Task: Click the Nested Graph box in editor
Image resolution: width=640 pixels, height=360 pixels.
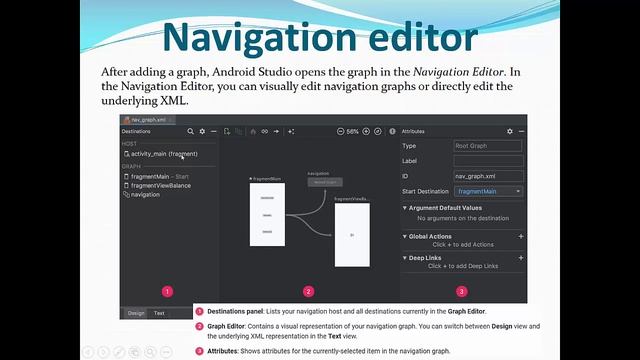Action: click(325, 182)
